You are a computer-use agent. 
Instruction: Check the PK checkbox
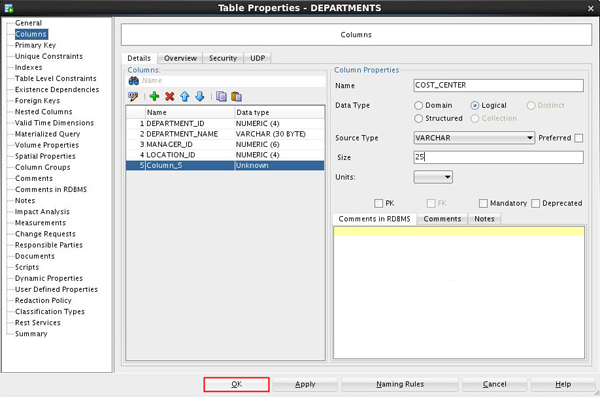click(378, 203)
